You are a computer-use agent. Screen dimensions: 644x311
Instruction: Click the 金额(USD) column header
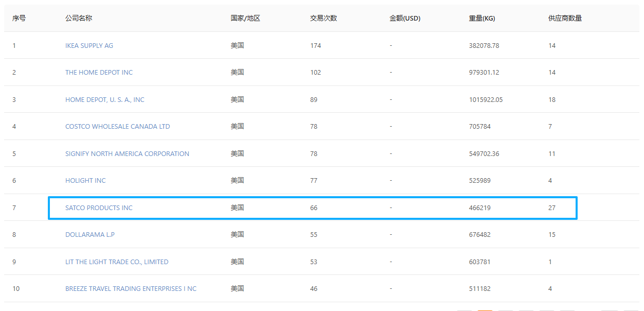[x=405, y=18]
